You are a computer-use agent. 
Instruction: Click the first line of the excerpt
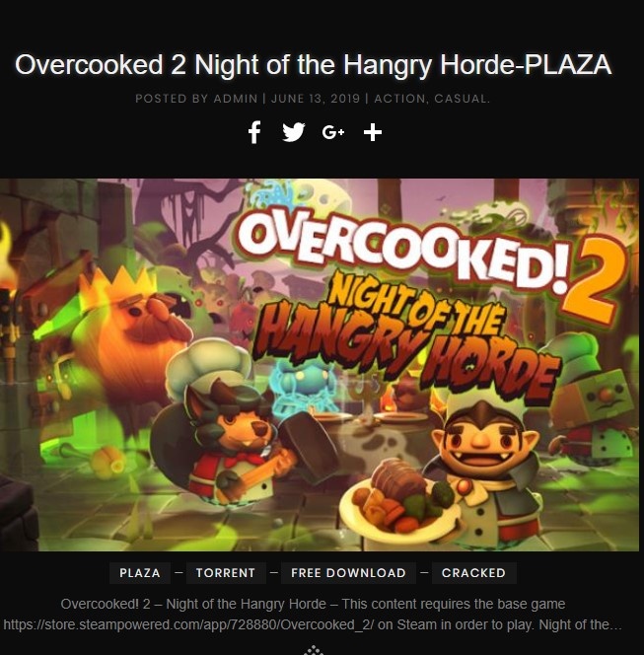point(313,604)
